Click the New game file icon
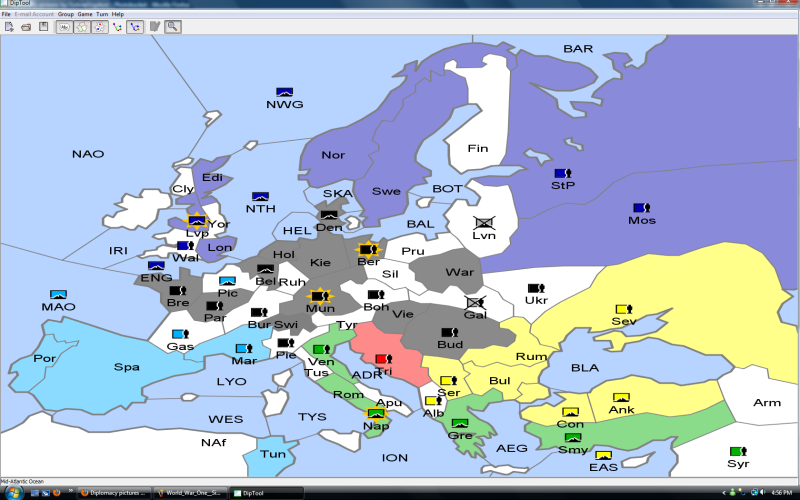This screenshot has width=800, height=500. click(x=8, y=26)
